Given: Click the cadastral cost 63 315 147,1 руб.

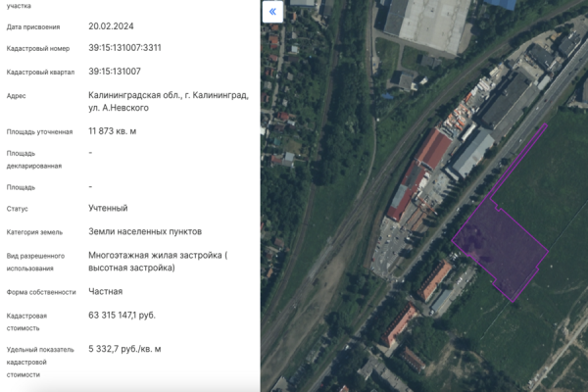Looking at the screenshot, I should [122, 316].
